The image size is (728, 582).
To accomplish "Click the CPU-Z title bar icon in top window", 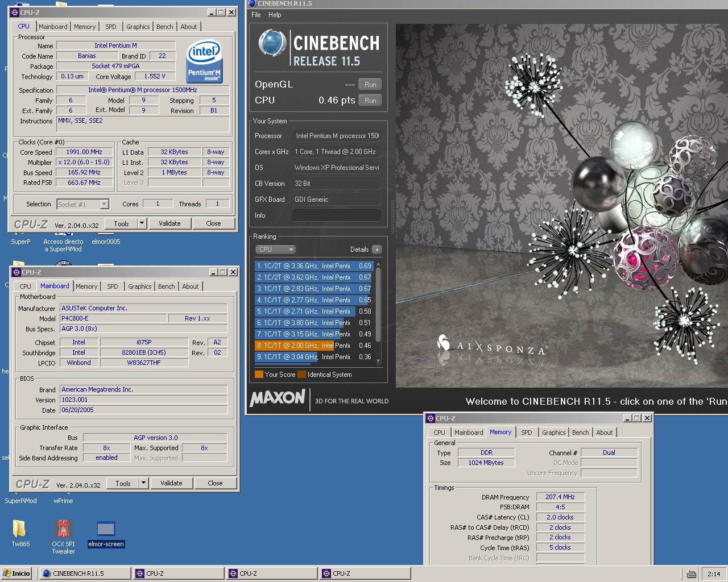I will (x=15, y=13).
